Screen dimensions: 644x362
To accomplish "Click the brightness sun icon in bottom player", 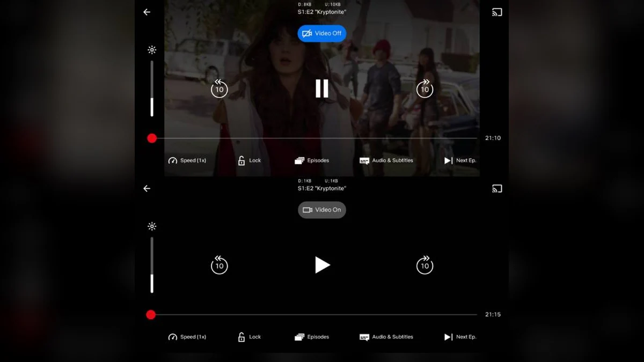I will (152, 226).
